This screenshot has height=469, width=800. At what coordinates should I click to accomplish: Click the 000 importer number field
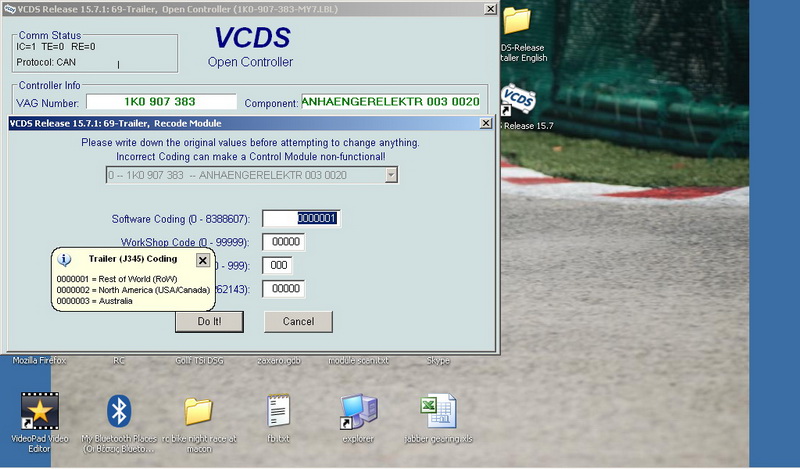(278, 265)
